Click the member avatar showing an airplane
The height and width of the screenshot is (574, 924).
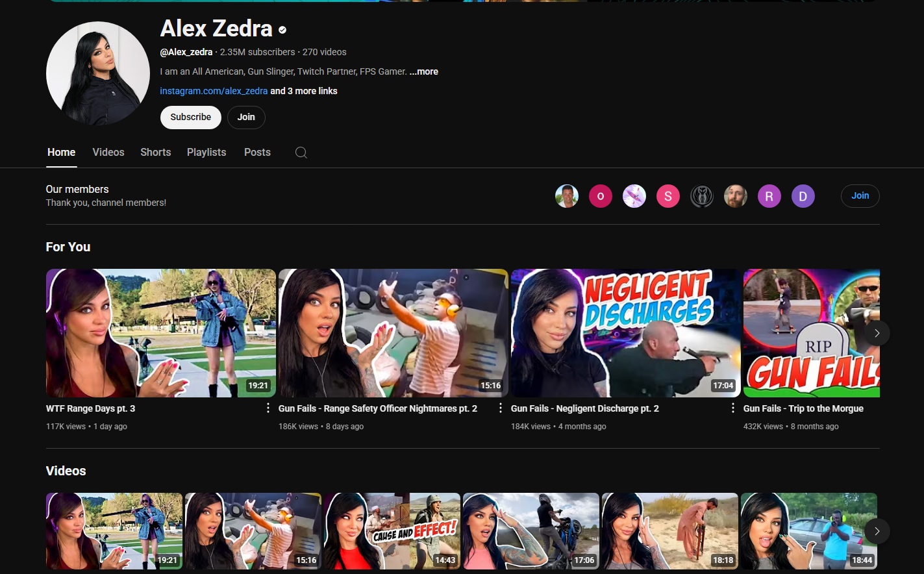click(x=634, y=196)
